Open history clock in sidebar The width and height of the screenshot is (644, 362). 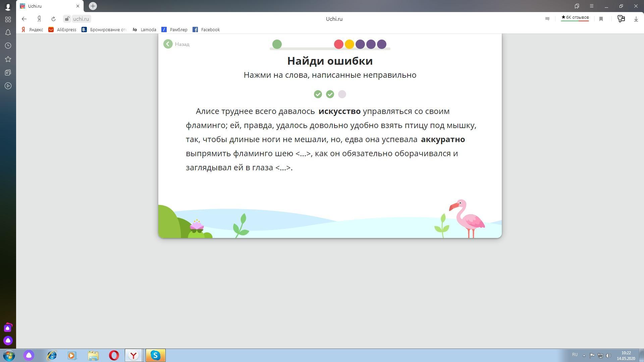[8, 46]
